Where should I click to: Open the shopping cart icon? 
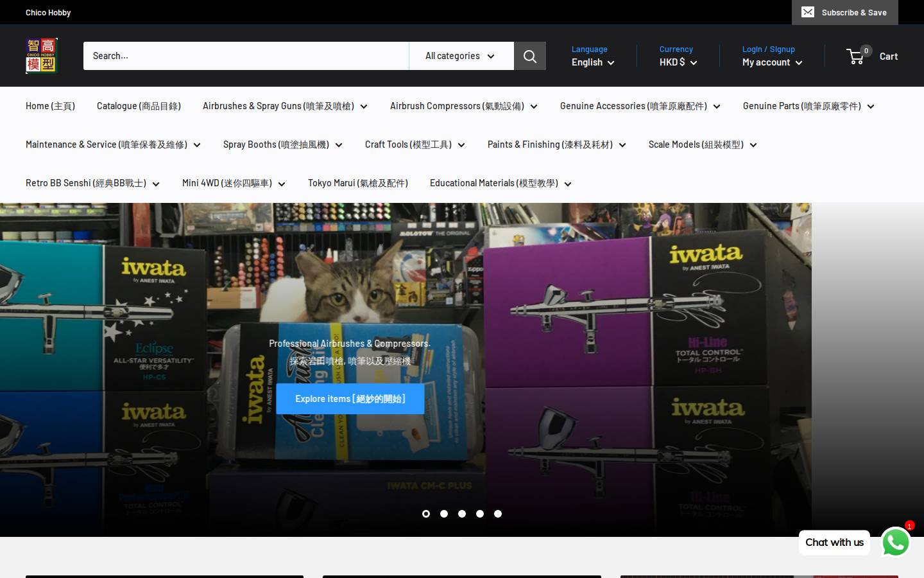click(x=855, y=56)
